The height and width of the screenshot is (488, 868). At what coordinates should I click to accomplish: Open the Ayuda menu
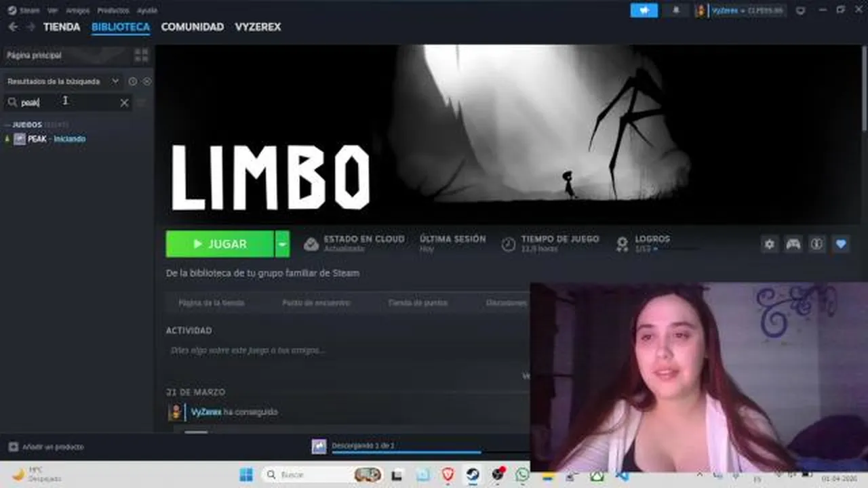pyautogui.click(x=146, y=10)
